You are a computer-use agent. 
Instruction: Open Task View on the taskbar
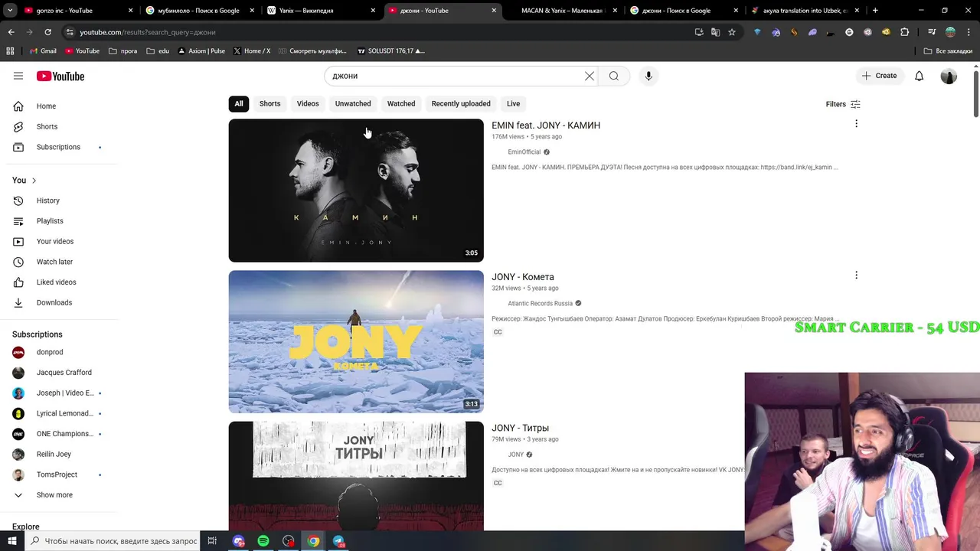[212, 541]
